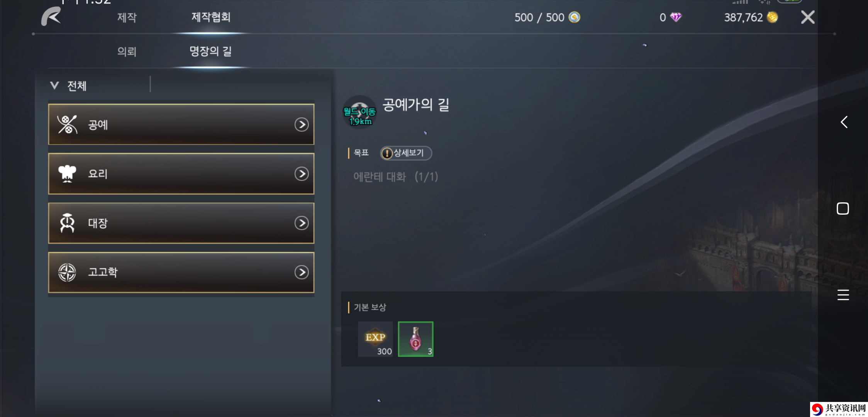Expand 공예 entry via its arrow
The width and height of the screenshot is (868, 417).
pos(302,124)
